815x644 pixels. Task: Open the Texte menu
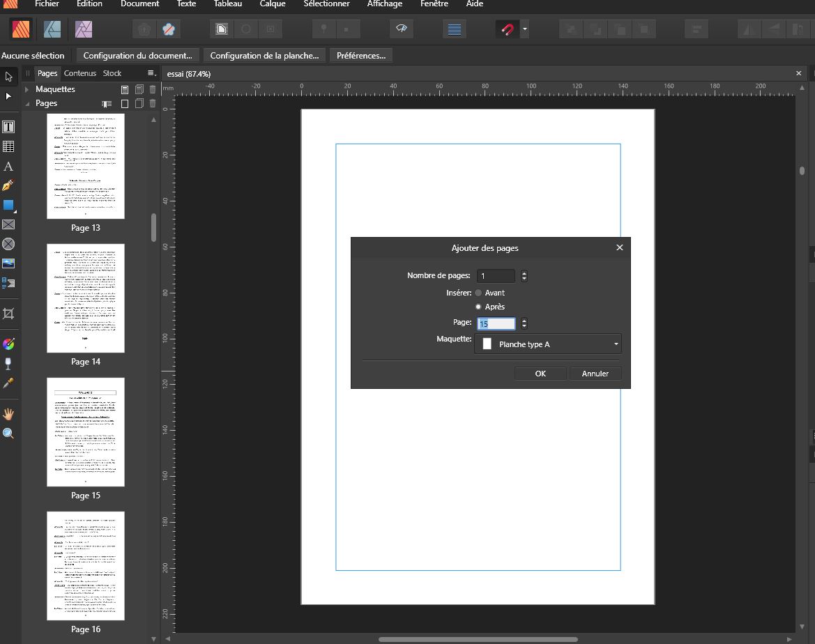tap(186, 4)
